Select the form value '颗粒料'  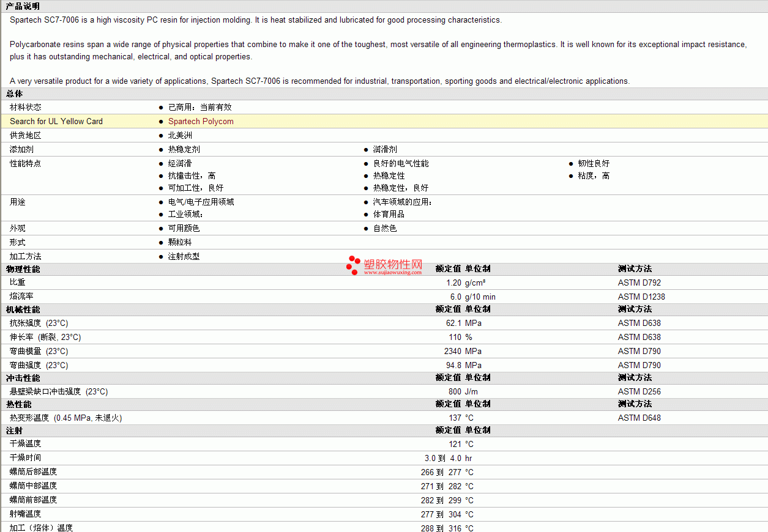[x=180, y=242]
